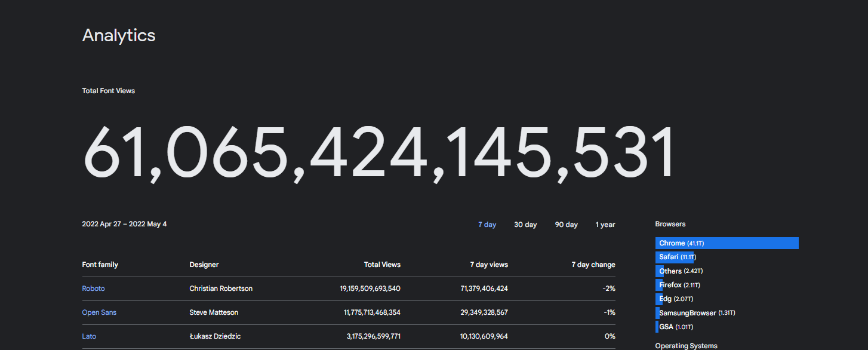Click designer name Christian Robertson
Screen dimensions: 868x350
coord(221,288)
